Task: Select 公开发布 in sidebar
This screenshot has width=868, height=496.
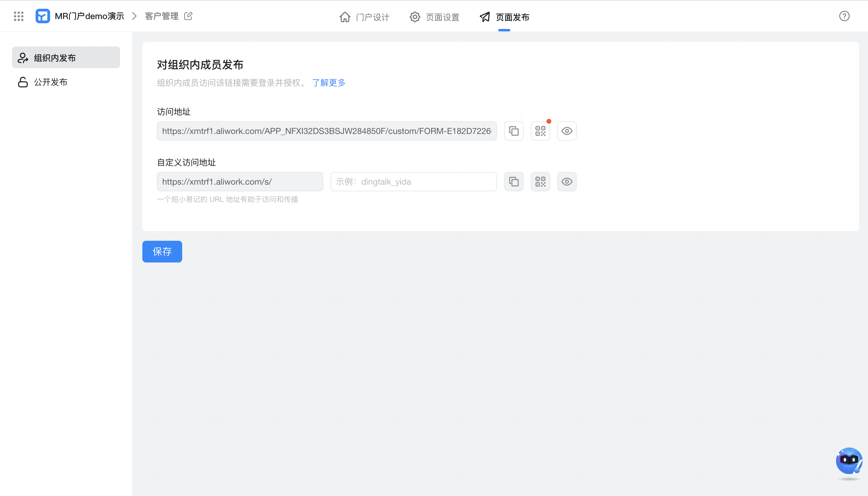Action: point(66,82)
